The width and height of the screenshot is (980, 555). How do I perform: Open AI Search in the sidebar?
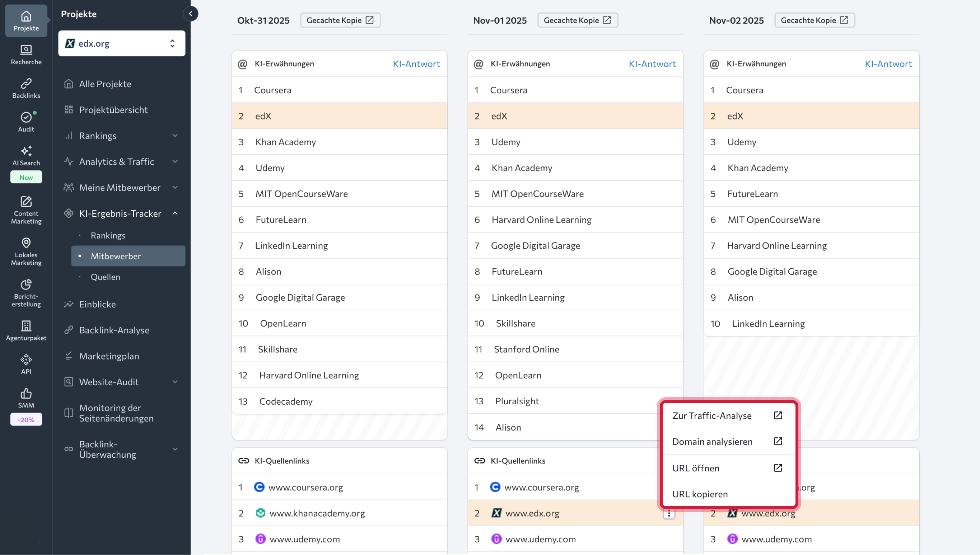(26, 156)
